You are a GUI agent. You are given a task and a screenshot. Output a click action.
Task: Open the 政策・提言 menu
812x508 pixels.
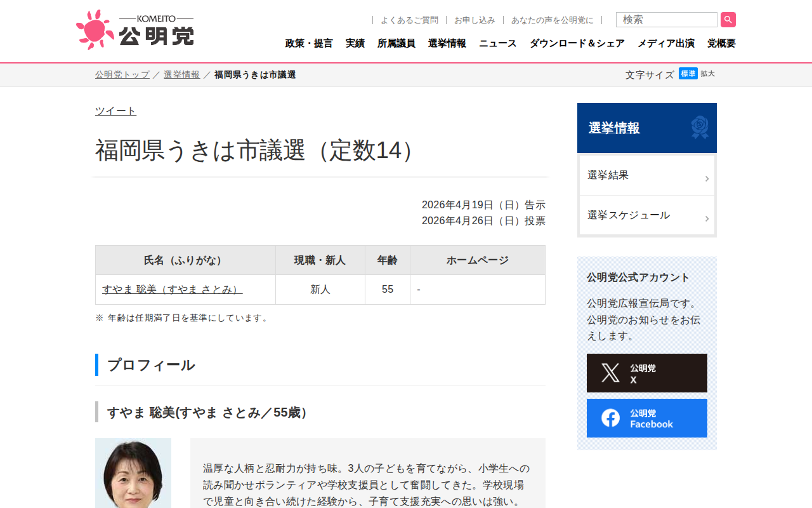pyautogui.click(x=309, y=43)
